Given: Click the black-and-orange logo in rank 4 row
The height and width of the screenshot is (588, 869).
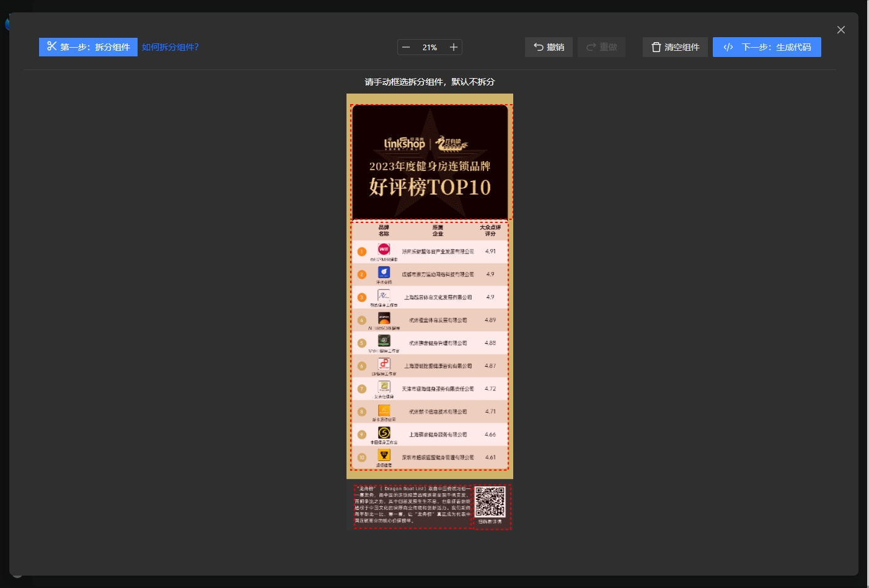Looking at the screenshot, I should pos(384,318).
